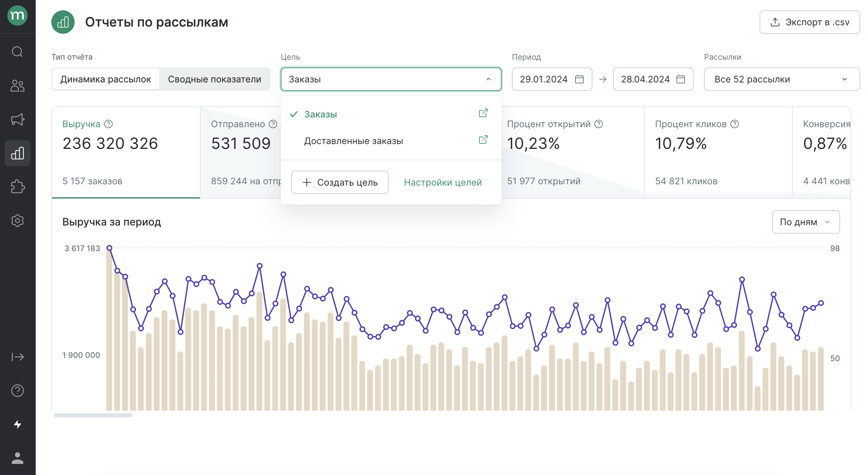Open the search icon in sidebar
The image size is (868, 475).
tap(18, 52)
